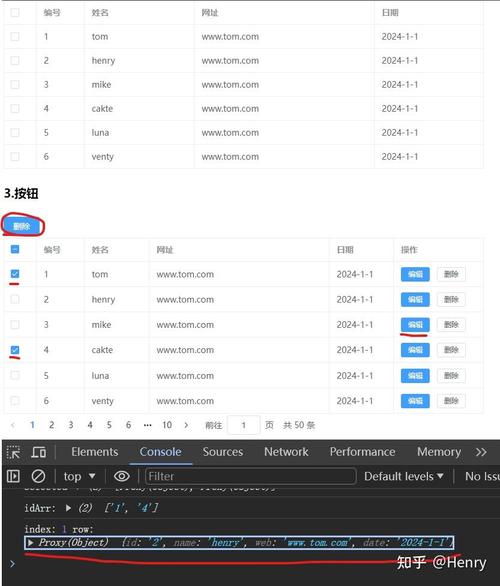This screenshot has height=586, width=500.
Task: Jump ahead with pagination ellipsis
Action: pyautogui.click(x=148, y=425)
